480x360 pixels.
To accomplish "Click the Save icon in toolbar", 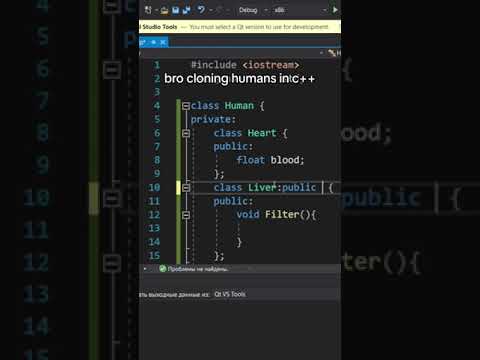I will pos(175,10).
